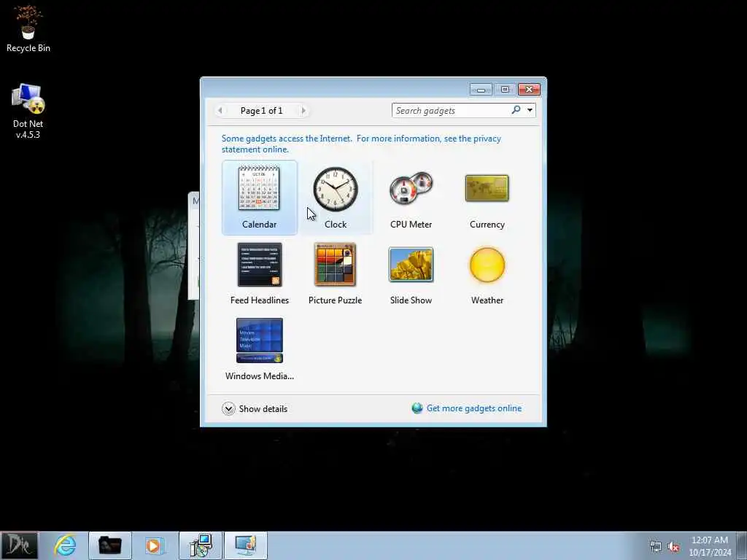Select the Slide Show gadget icon
Viewport: 747px width, 560px height.
pyautogui.click(x=411, y=265)
